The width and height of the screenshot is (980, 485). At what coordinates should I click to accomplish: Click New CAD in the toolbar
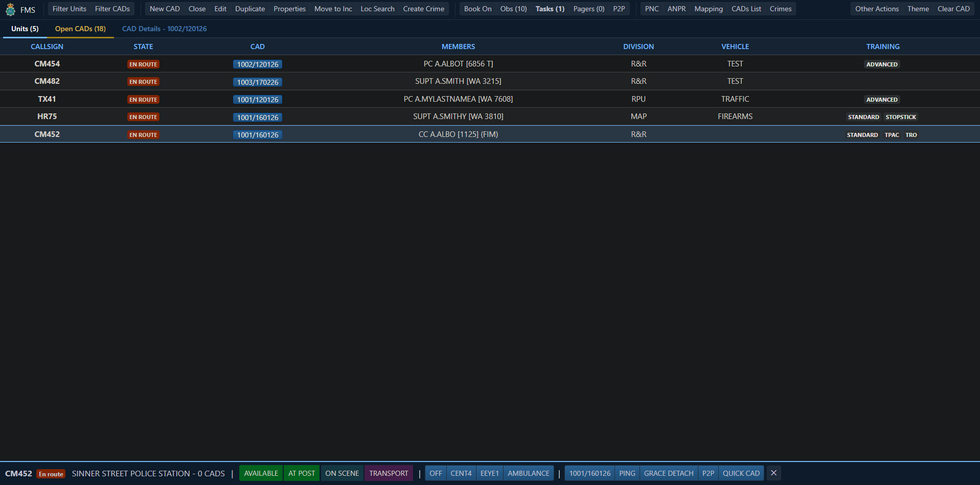point(164,9)
